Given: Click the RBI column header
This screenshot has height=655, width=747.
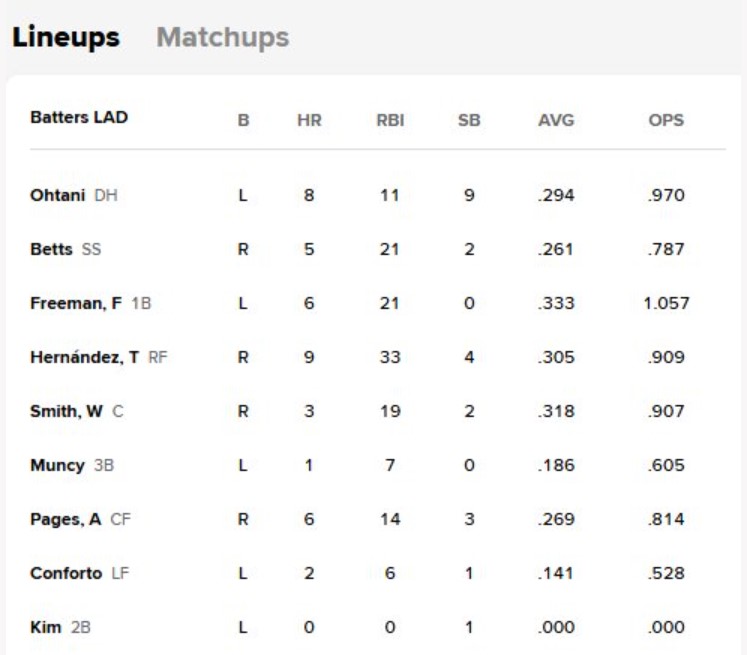Looking at the screenshot, I should coord(389,120).
